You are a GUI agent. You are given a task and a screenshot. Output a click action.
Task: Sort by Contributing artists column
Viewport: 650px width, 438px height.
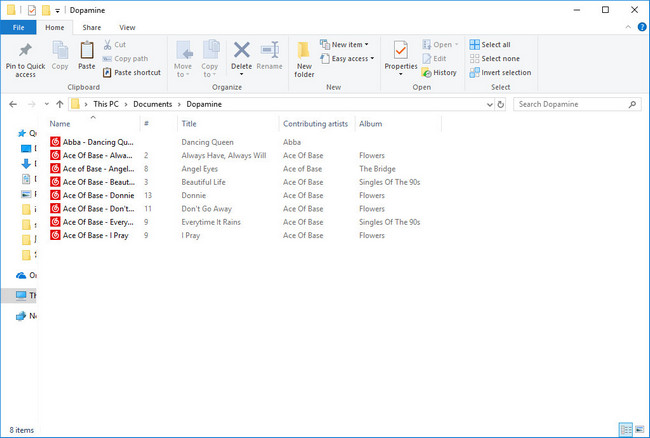[x=317, y=123]
